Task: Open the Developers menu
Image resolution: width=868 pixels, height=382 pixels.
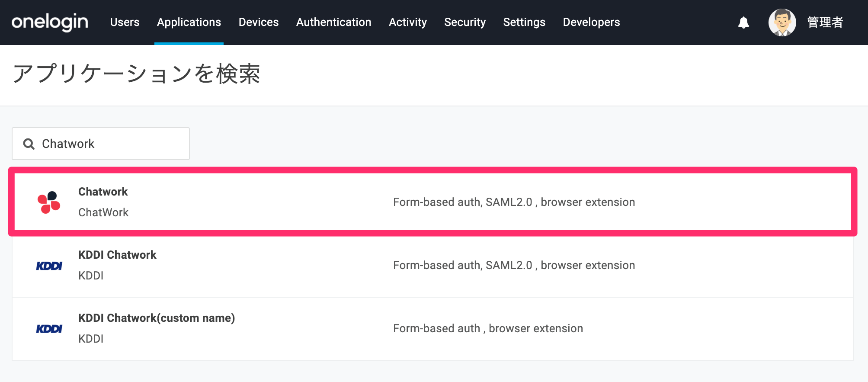Action: pyautogui.click(x=591, y=22)
